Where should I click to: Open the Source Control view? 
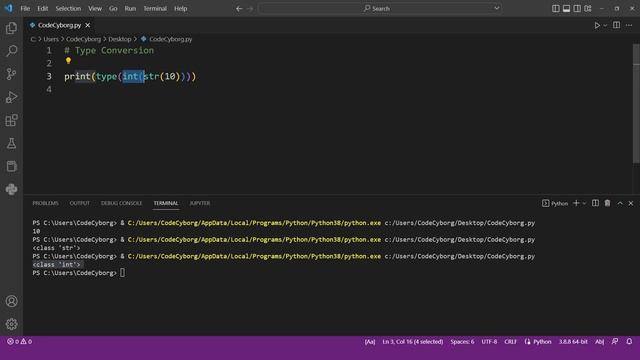[x=11, y=74]
